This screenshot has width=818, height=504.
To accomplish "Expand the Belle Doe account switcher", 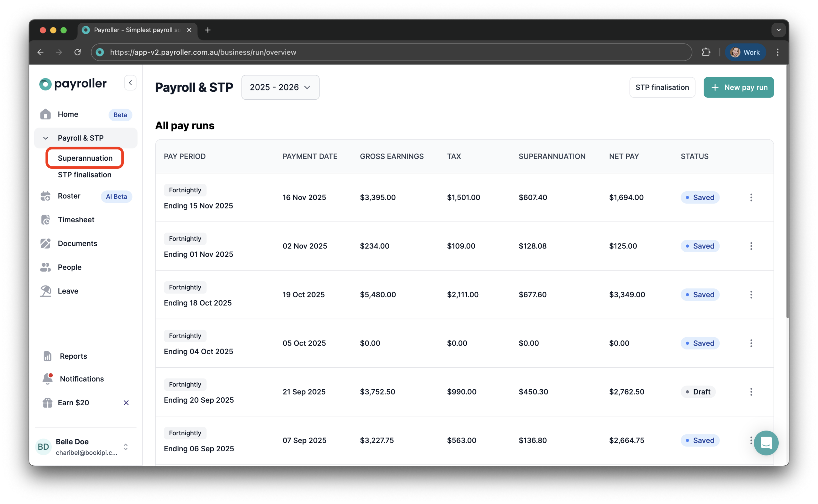I will [126, 447].
